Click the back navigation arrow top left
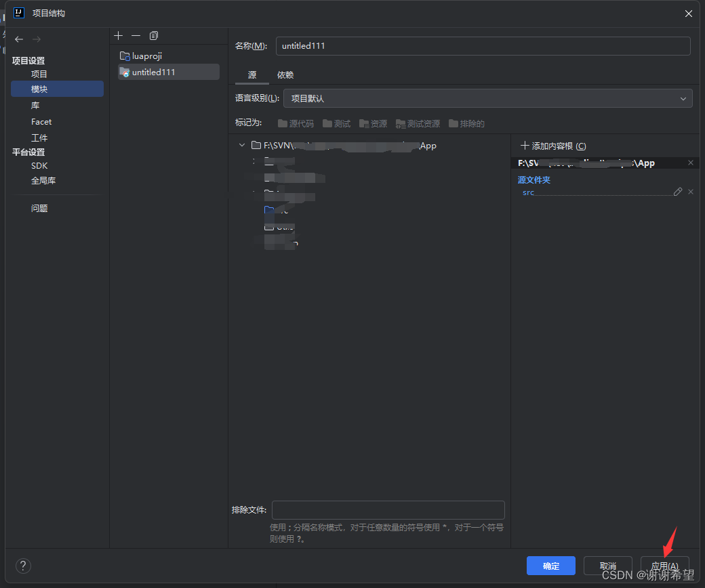This screenshot has width=705, height=588. pos(19,39)
